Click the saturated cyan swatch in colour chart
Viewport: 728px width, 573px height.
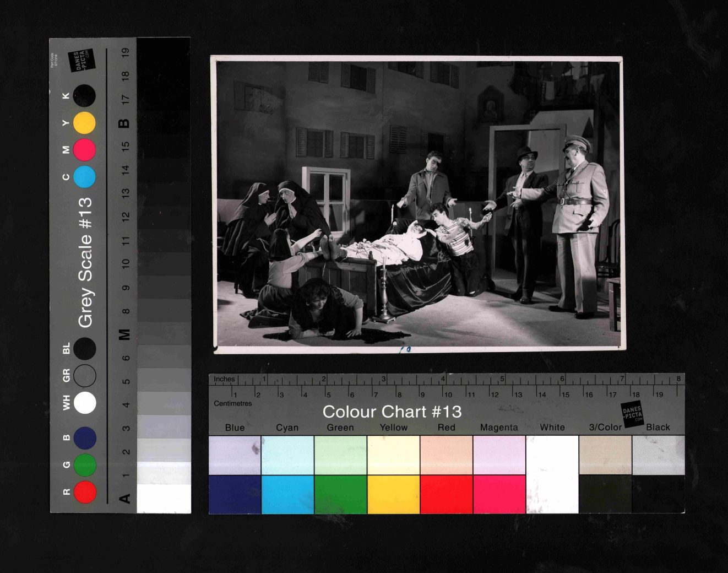[x=287, y=494]
